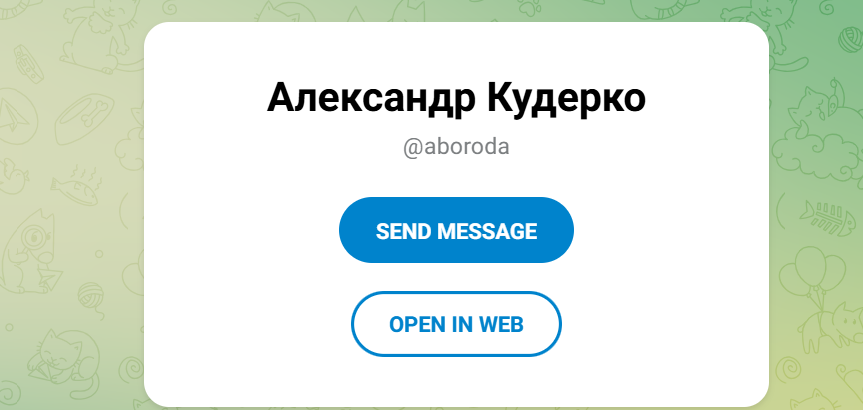Click the spiral doodle at bottom left

130,369
